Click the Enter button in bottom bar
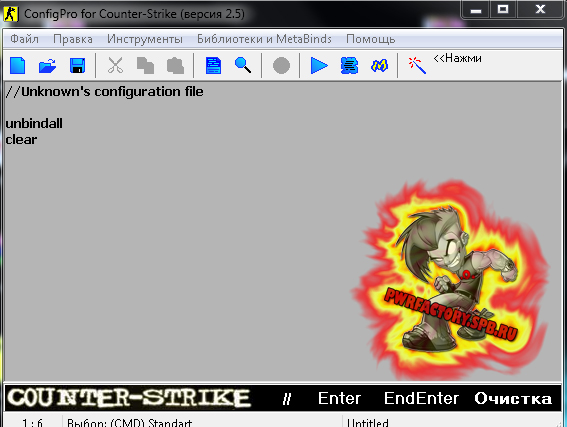 [x=339, y=398]
